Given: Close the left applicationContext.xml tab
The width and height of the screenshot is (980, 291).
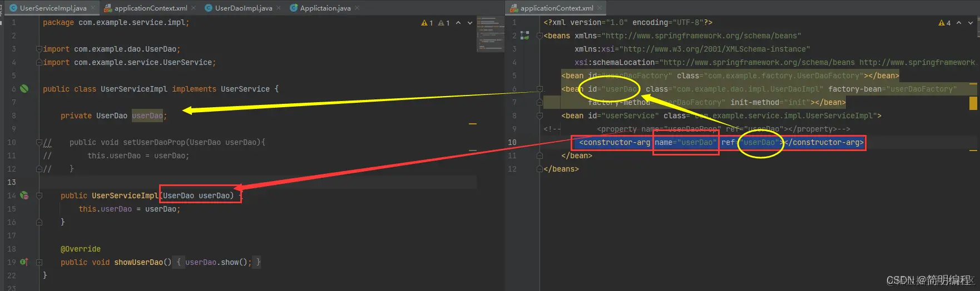Looking at the screenshot, I should pos(194,8).
